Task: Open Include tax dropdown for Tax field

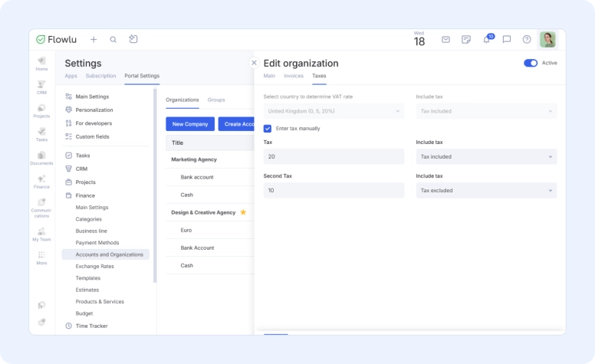Action: click(x=486, y=156)
